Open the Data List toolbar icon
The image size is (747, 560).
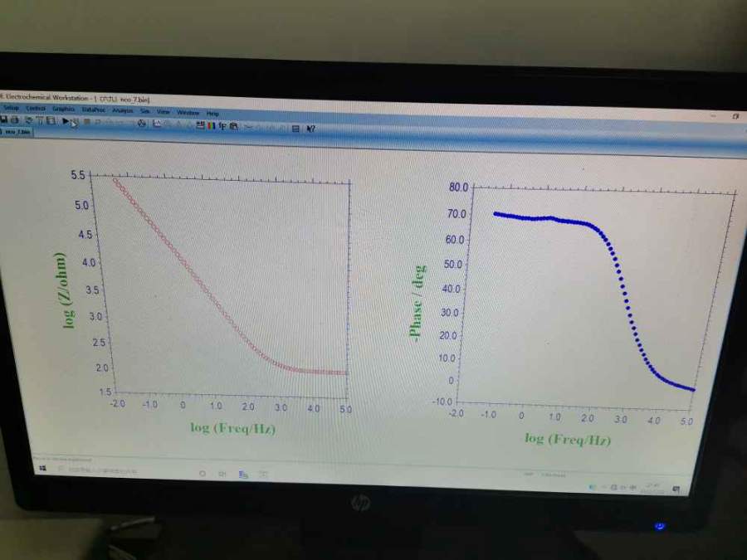tap(295, 128)
